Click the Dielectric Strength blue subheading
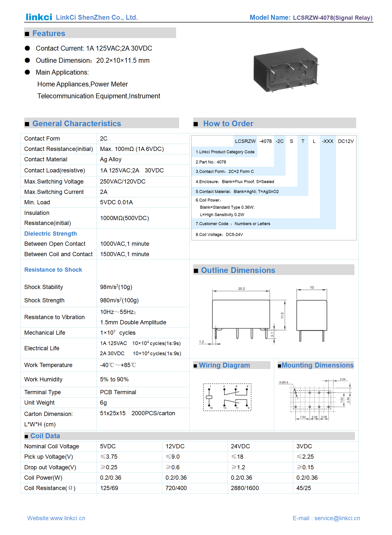The height and width of the screenshot is (535, 392). [x=50, y=233]
